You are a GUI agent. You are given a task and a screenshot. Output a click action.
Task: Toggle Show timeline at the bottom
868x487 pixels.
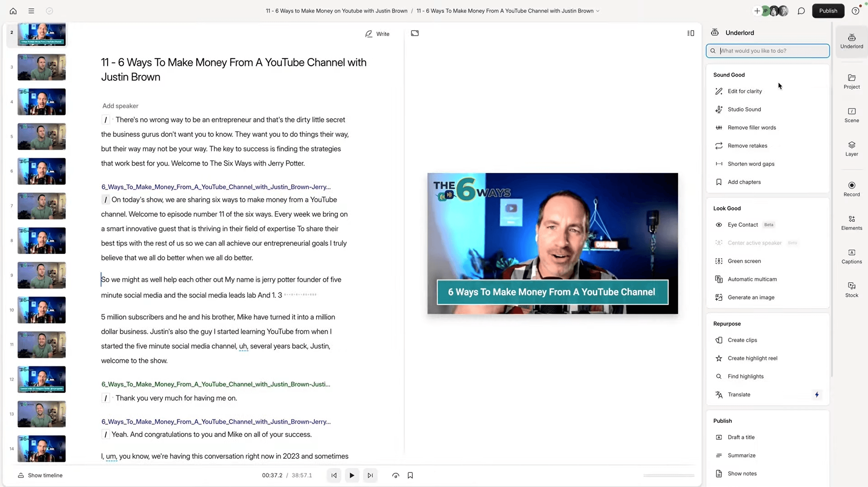[40, 475]
